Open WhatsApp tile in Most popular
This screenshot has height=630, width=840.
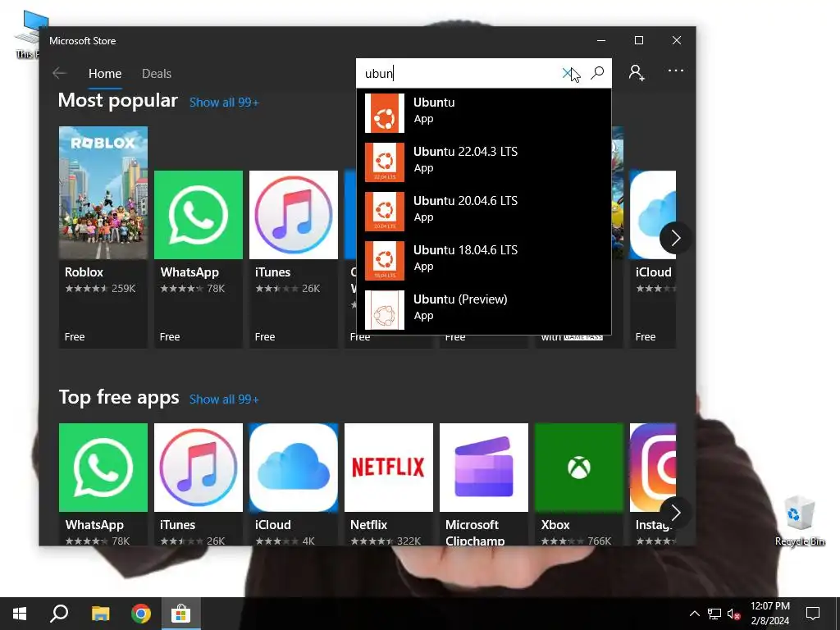[199, 259]
